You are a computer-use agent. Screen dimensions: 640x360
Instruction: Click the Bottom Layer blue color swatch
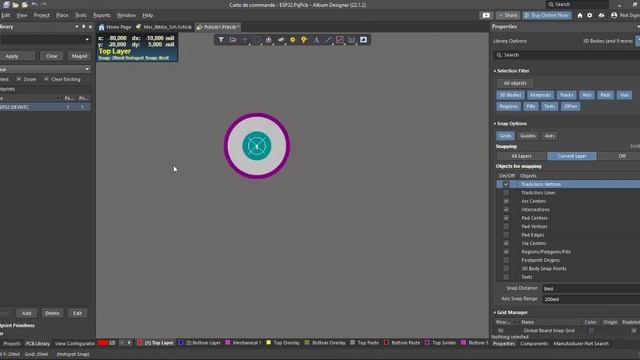181,343
